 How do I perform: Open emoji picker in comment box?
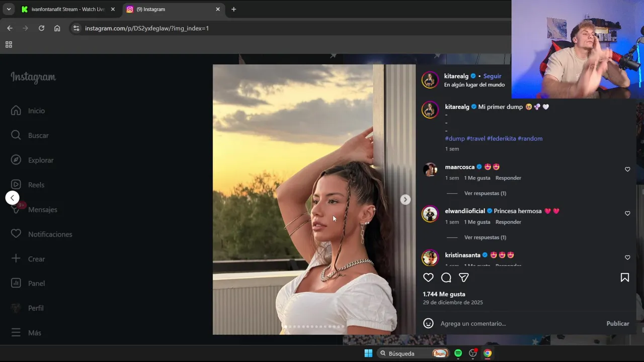(x=428, y=323)
